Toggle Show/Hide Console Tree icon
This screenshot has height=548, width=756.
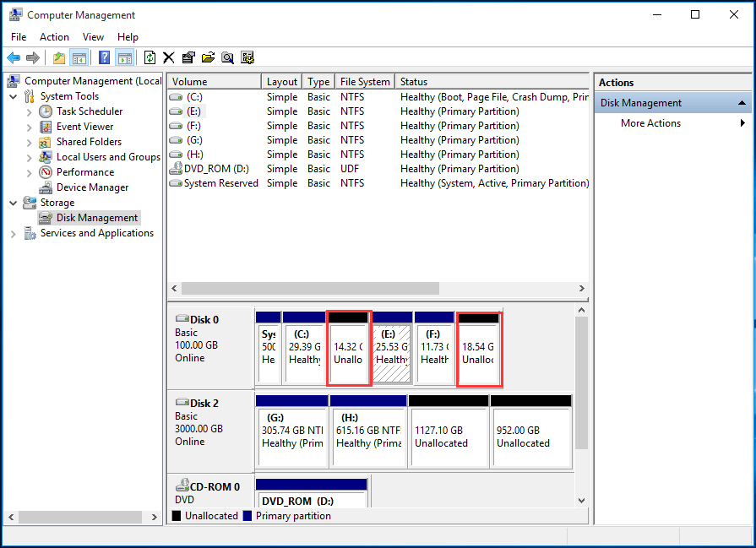tap(79, 57)
